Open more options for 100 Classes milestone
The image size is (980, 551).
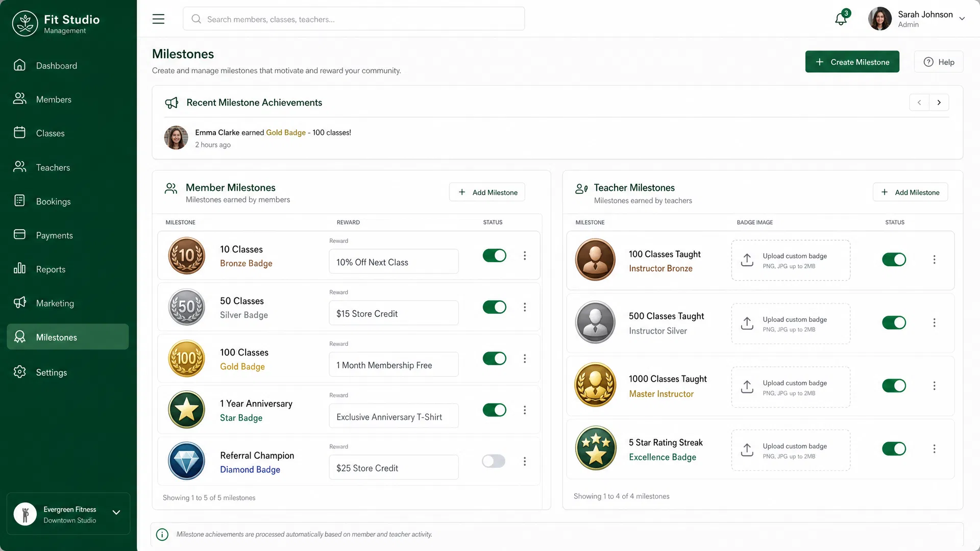[x=525, y=359]
